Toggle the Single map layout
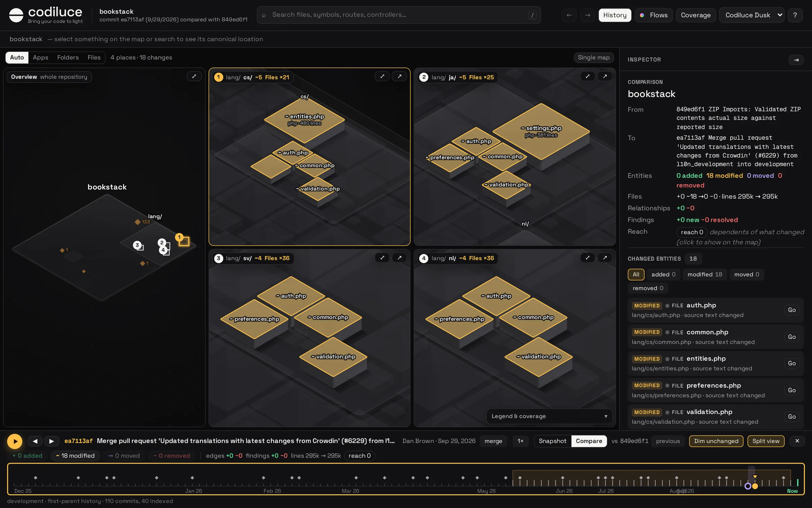Screen dimensions: 812x508 click(594, 58)
